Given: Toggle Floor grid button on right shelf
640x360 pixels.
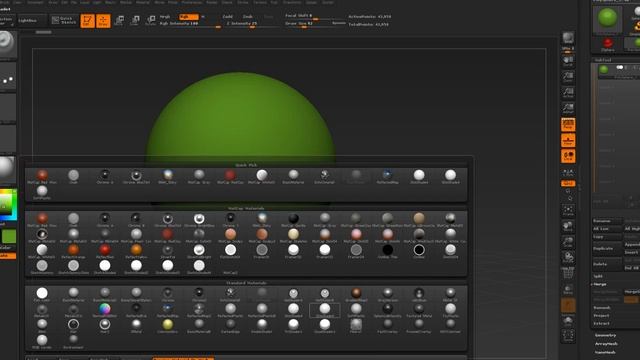Looking at the screenshot, I should pos(568,140).
